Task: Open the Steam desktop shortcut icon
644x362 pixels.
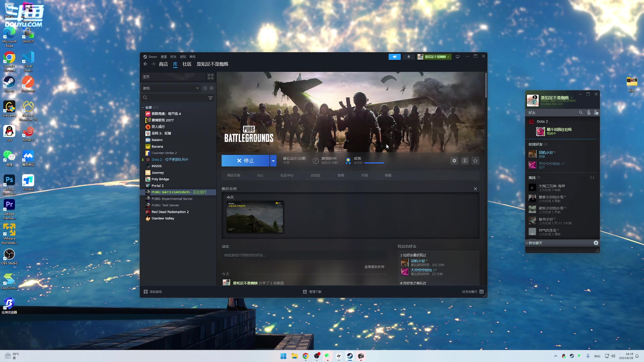Action: [9, 84]
